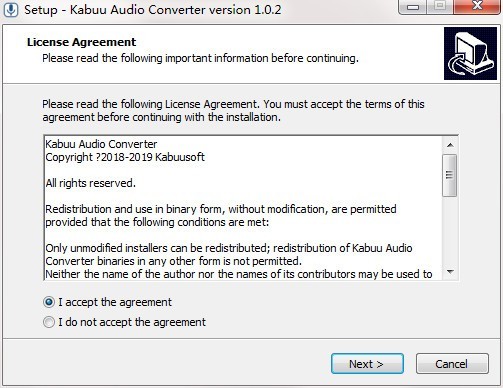
Task: Close the setup wizard with the X
Action: [x=477, y=6]
